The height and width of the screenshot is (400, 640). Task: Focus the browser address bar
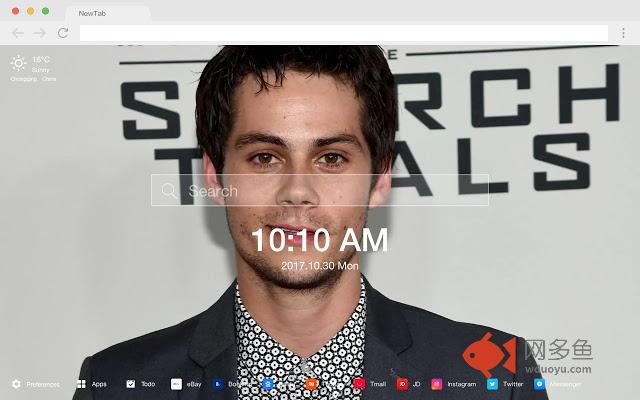pyautogui.click(x=344, y=33)
